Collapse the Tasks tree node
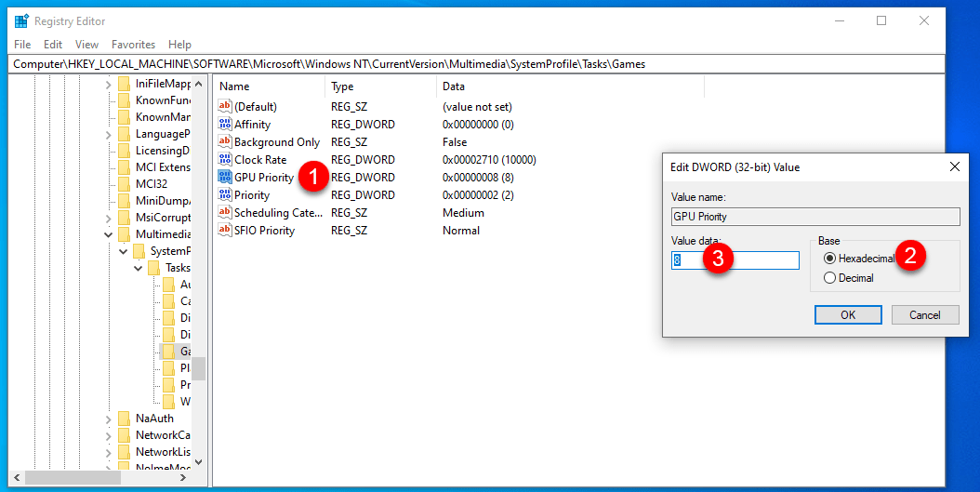This screenshot has height=492, width=980. pyautogui.click(x=139, y=268)
